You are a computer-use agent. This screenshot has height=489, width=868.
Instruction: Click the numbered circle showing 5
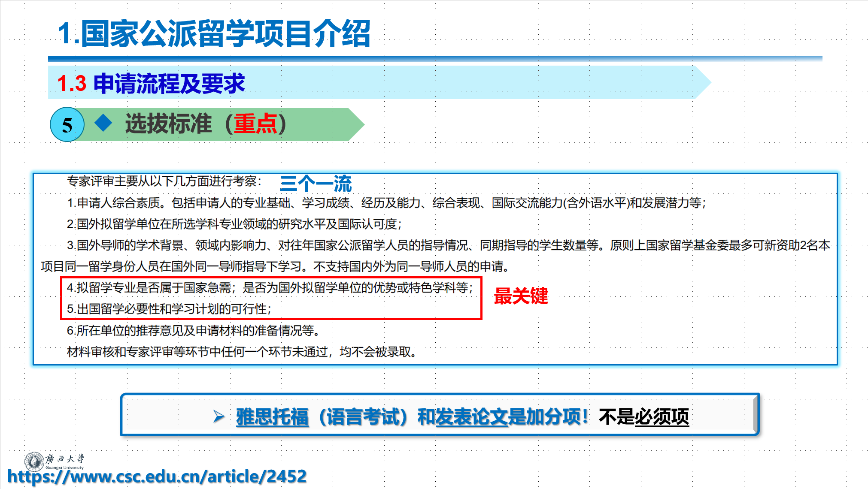point(67,125)
